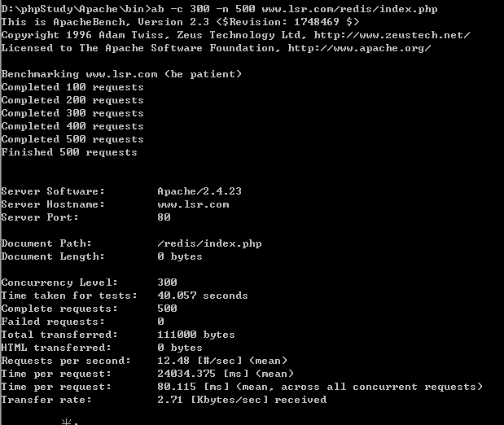Click the Document Path value /redis/index.php
Viewport: 504px width, 425px height.
pos(209,243)
